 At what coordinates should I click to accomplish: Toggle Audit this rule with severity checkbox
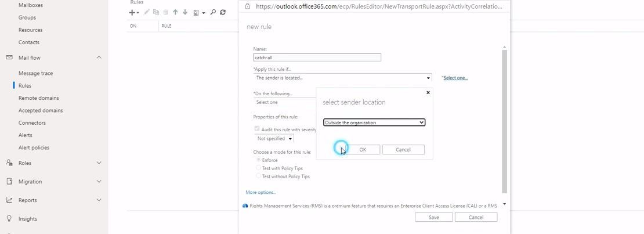[x=257, y=129]
